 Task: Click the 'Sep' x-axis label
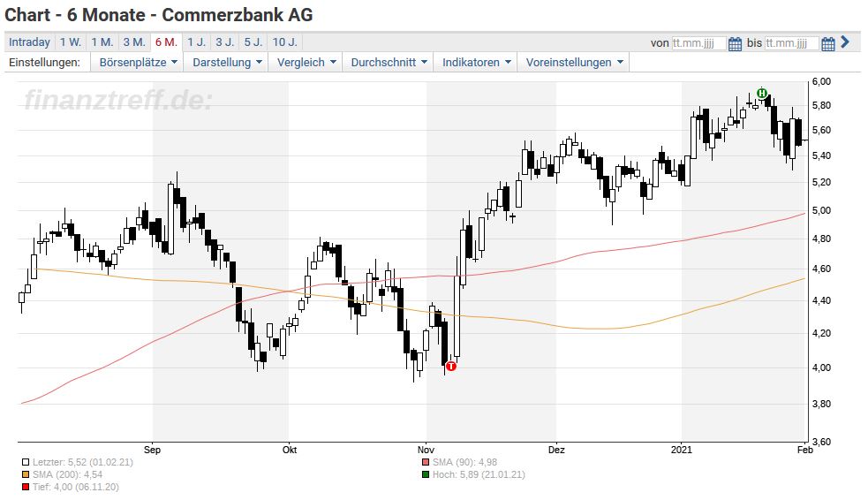click(152, 450)
